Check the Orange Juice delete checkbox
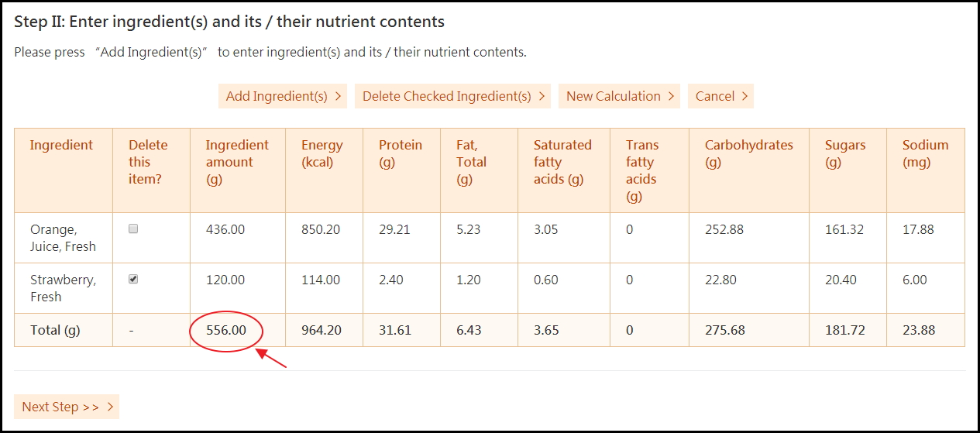Image resolution: width=980 pixels, height=433 pixels. [133, 229]
